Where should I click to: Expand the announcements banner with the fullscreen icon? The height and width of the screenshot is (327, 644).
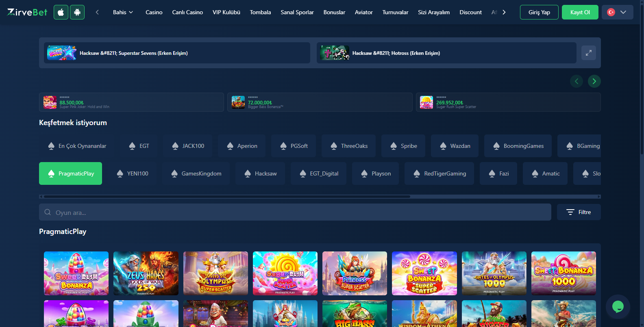588,53
